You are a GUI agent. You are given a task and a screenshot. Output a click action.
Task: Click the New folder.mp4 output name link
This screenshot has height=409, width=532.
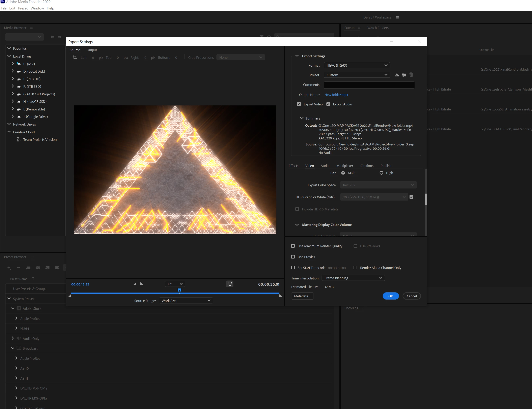click(x=336, y=95)
